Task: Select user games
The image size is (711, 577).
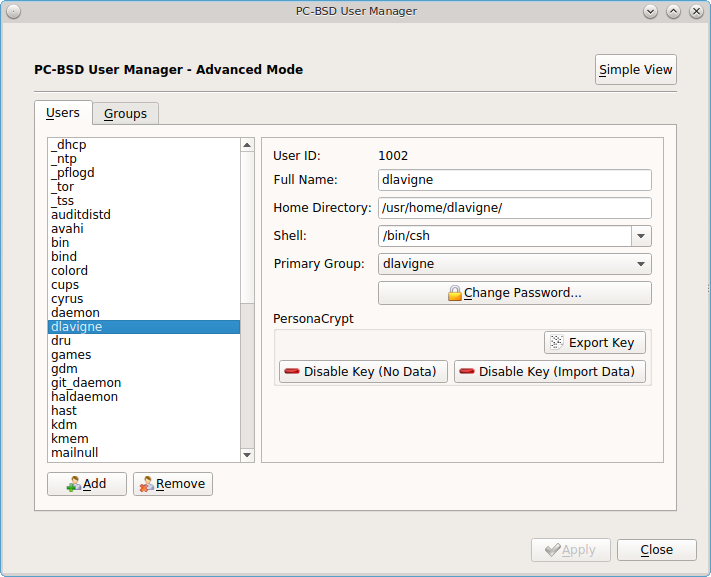Action: tap(144, 355)
